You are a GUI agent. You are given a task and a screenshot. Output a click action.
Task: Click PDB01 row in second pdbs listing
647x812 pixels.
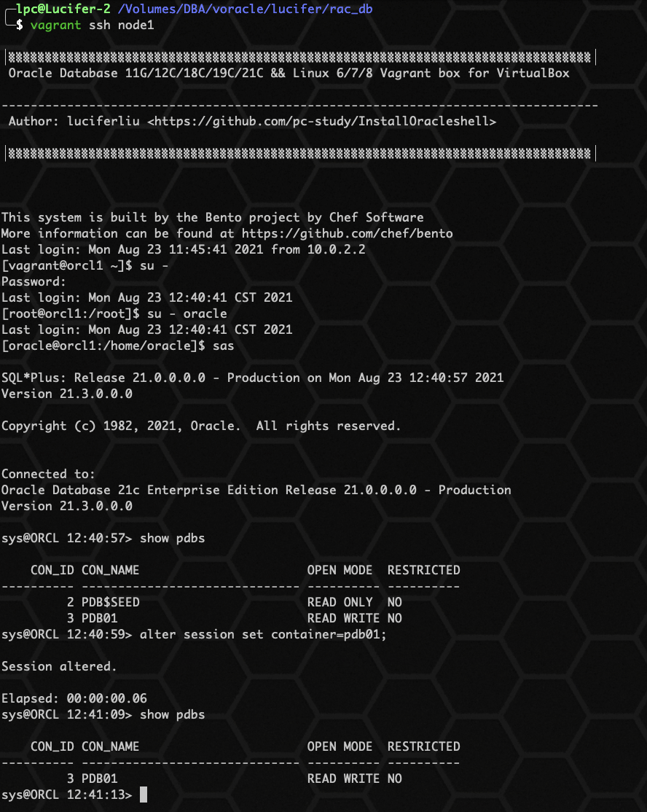point(235,779)
